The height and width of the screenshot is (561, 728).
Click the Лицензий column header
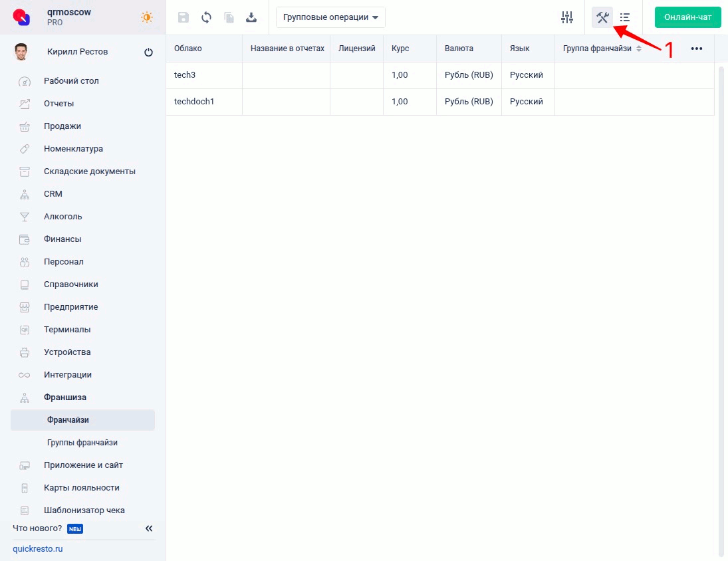[x=356, y=49]
